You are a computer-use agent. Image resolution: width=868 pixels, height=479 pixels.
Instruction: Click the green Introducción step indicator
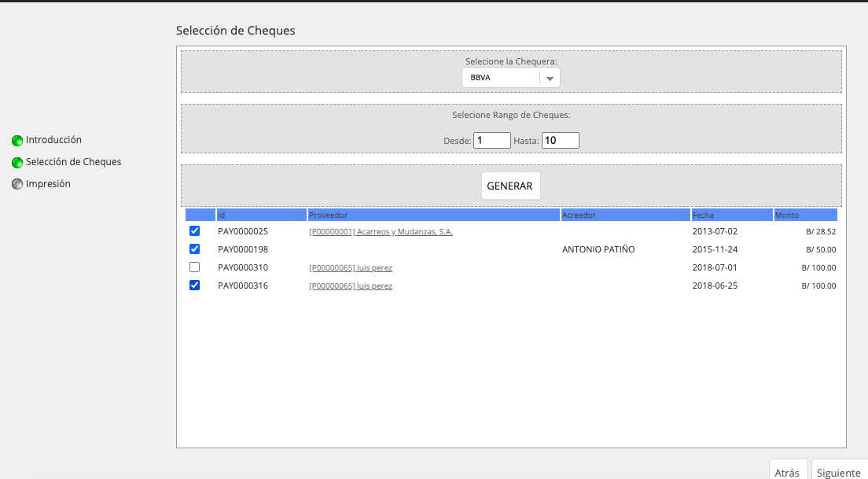point(17,141)
